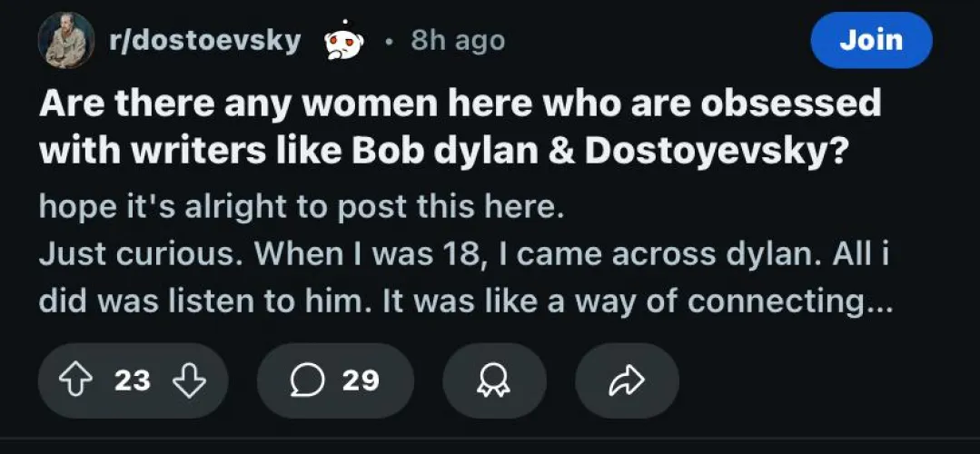This screenshot has width=980, height=454.
Task: Join the r/dostoevsky community
Action: (x=870, y=41)
